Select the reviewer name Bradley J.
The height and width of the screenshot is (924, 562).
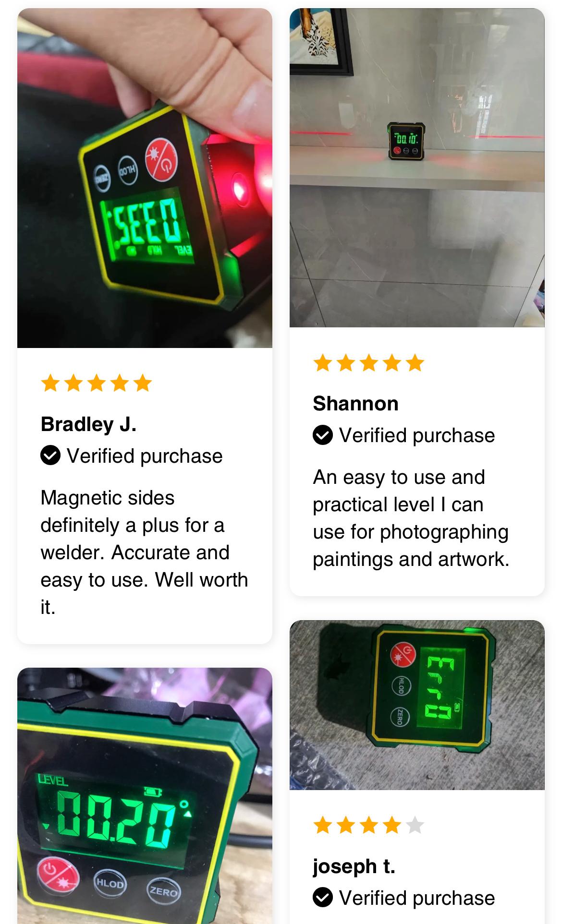pos(88,424)
